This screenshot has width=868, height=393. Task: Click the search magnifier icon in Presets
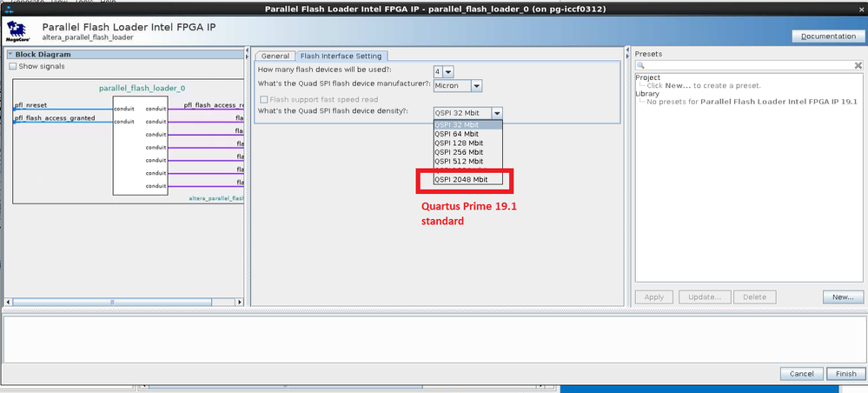pos(640,66)
